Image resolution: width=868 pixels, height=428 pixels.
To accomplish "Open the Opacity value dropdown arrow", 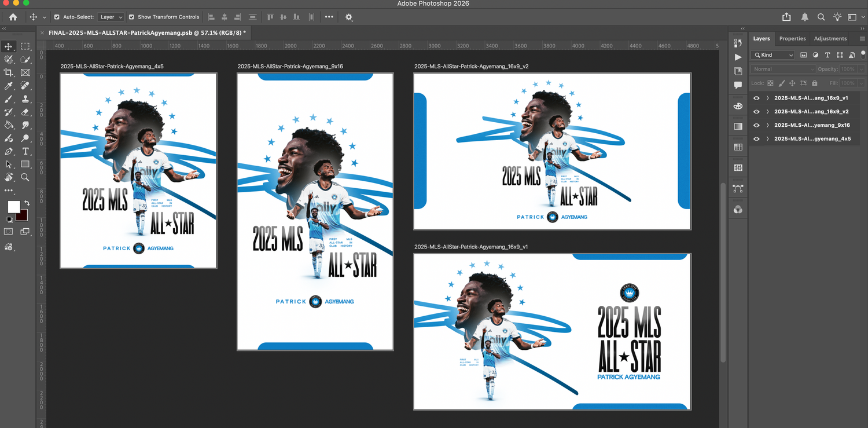I will pos(862,69).
